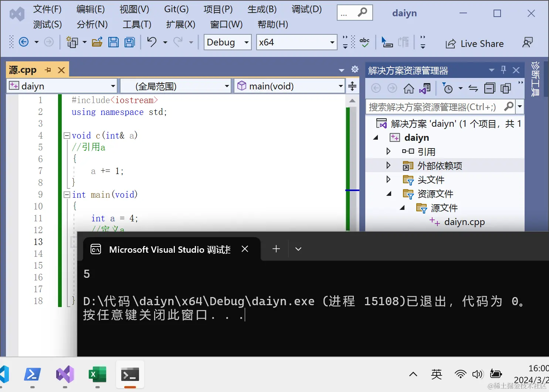Image resolution: width=549 pixels, height=392 pixels.
Task: Expand the 引用 tree node
Action: pos(388,151)
